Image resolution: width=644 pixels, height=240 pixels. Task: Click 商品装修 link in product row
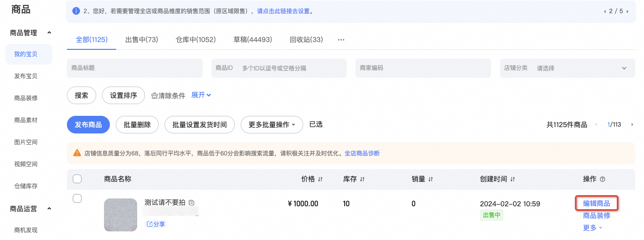(x=597, y=215)
